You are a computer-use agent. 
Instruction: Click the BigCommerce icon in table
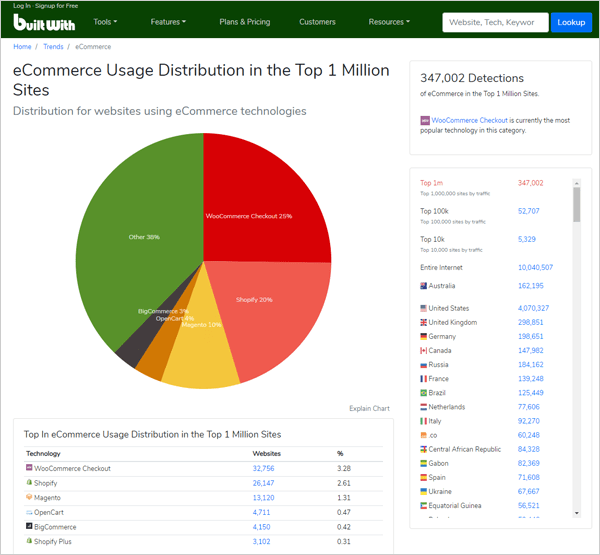pos(29,526)
